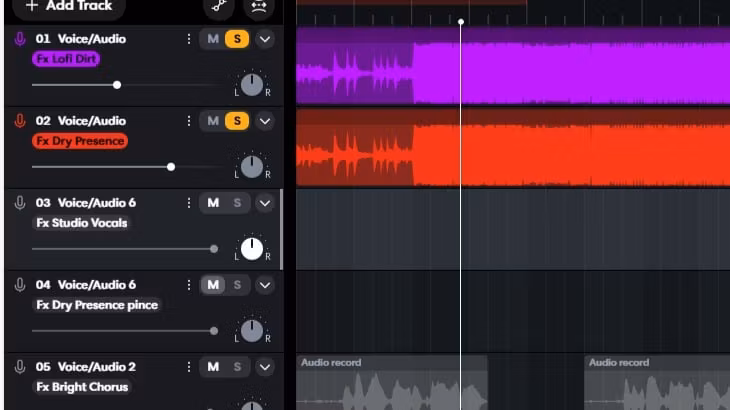Open track 05 three-dot options menu
Screen dimensions: 730x410
coord(189,367)
